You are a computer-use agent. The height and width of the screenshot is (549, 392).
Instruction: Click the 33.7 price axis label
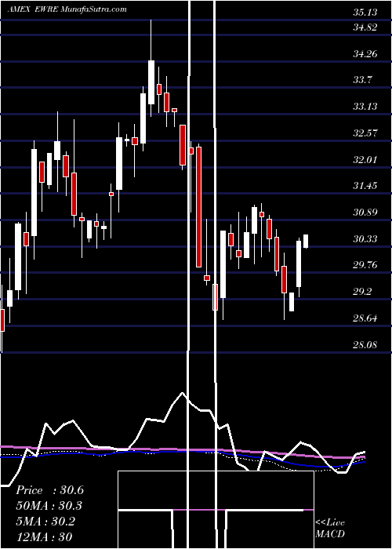pos(362,80)
